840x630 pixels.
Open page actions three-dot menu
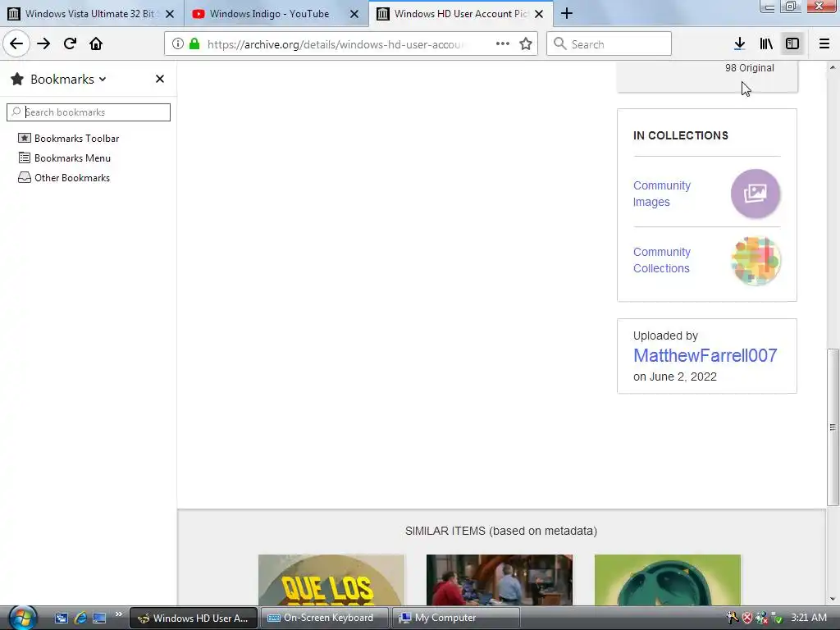(x=503, y=44)
